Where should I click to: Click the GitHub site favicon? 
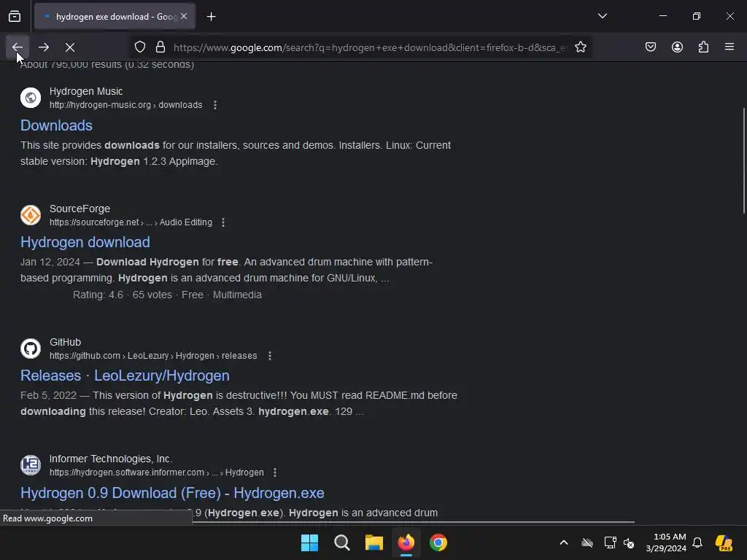[31, 349]
